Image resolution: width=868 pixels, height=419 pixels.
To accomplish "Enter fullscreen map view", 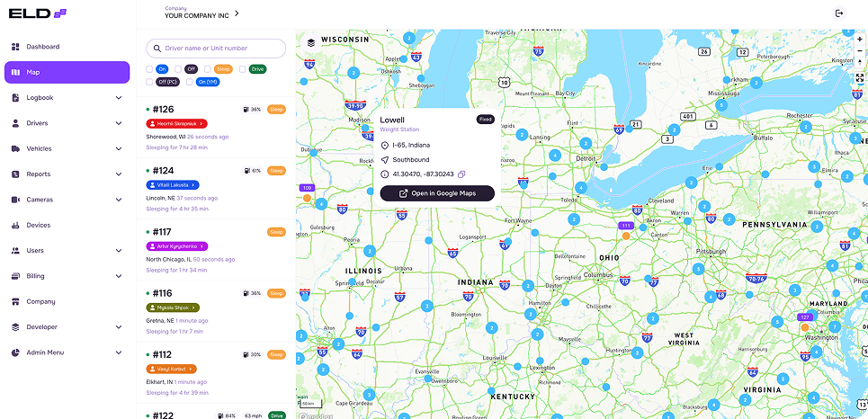I will point(859,77).
